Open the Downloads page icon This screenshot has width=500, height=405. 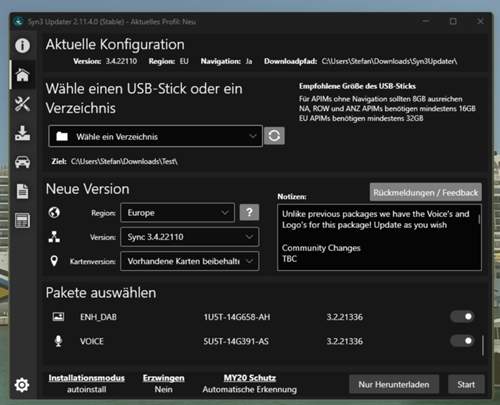click(22, 133)
